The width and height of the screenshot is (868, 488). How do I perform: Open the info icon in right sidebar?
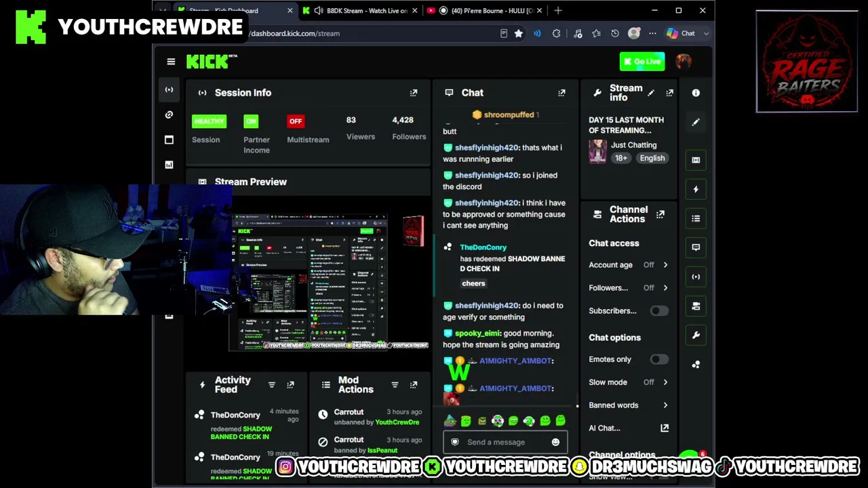tap(696, 93)
